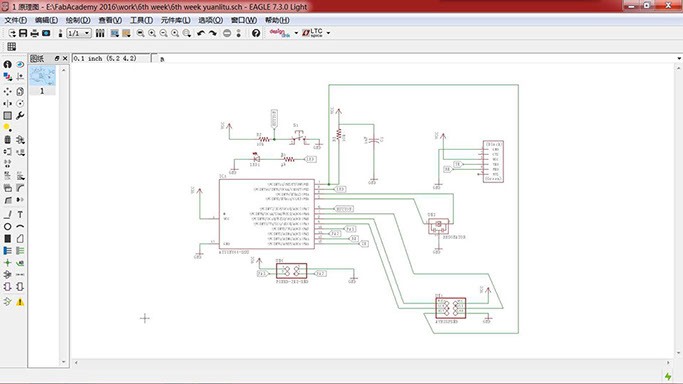Pick the Delete tool (trash can)
The image size is (683, 384).
[x=7, y=140]
